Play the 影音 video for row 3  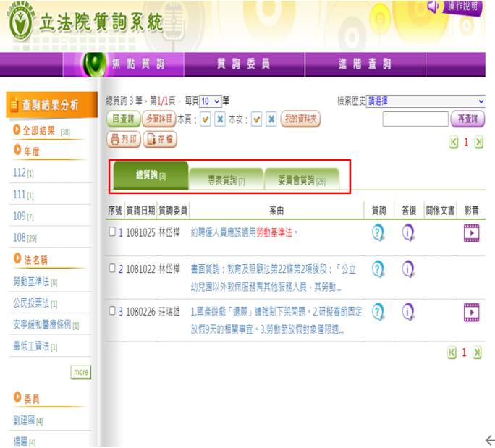click(x=472, y=312)
